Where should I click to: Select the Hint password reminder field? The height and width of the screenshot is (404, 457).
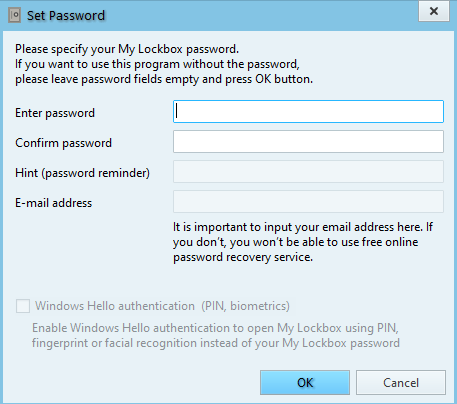tap(308, 172)
